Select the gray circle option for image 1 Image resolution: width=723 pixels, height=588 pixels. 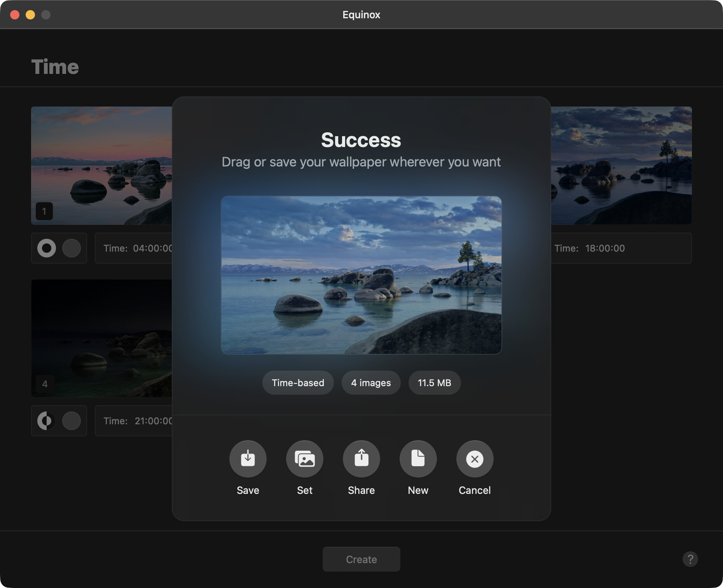pos(72,248)
